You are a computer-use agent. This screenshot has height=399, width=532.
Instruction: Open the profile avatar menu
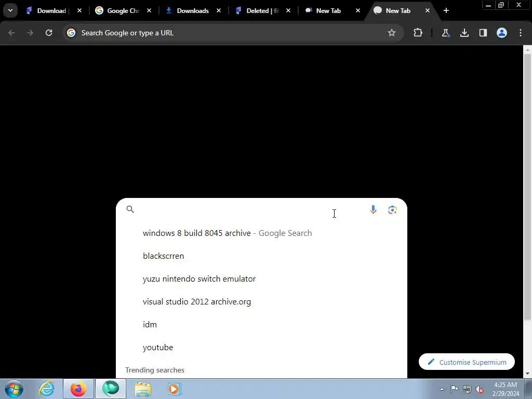pyautogui.click(x=502, y=33)
